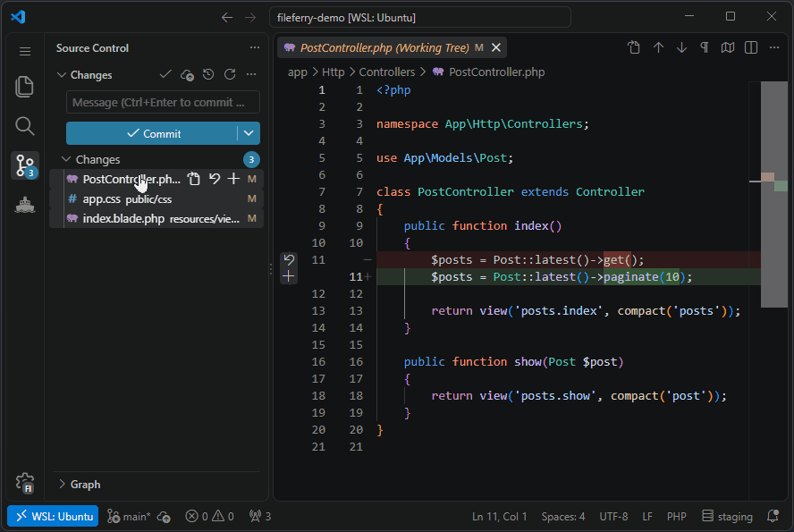The width and height of the screenshot is (794, 532).
Task: Click the changes count badge 3
Action: click(x=251, y=159)
